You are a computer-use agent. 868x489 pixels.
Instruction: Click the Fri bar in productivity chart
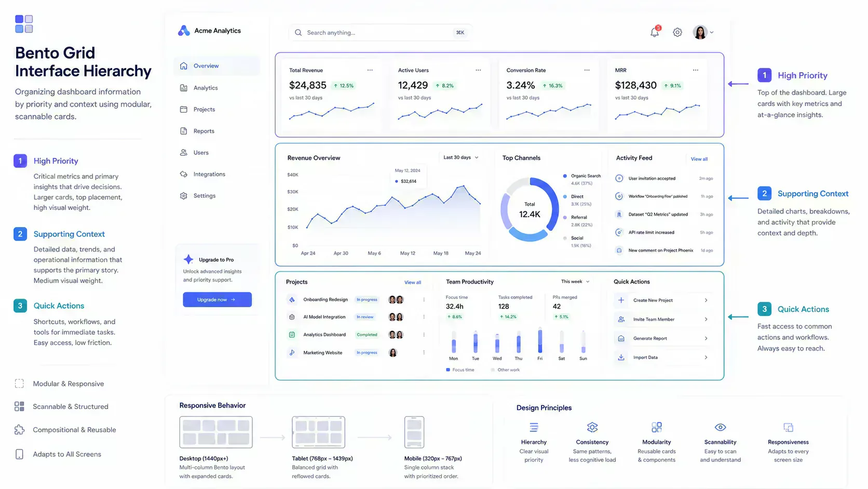pos(540,341)
